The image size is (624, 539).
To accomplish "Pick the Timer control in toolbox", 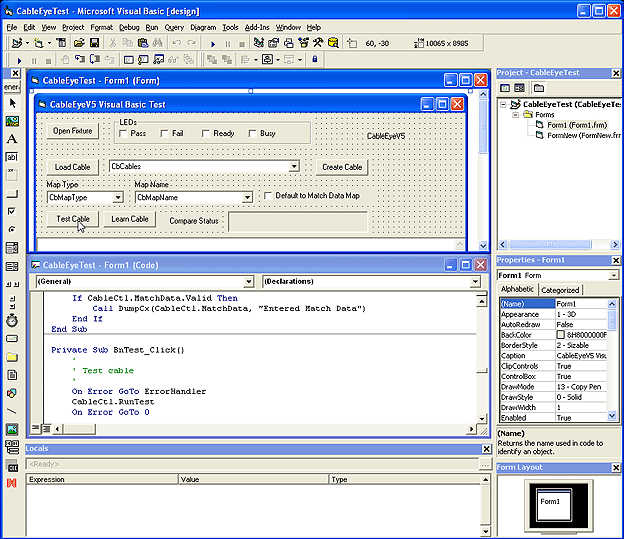I will [12, 320].
